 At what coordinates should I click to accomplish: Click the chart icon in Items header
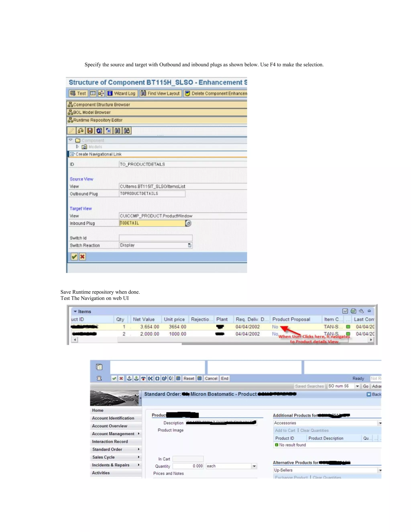[x=345, y=311]
